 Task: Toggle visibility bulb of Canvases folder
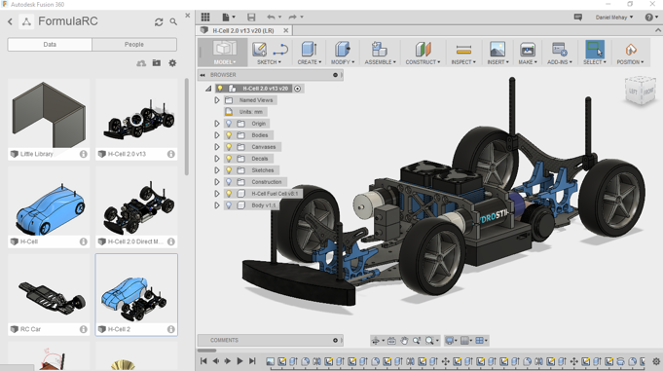coord(229,147)
